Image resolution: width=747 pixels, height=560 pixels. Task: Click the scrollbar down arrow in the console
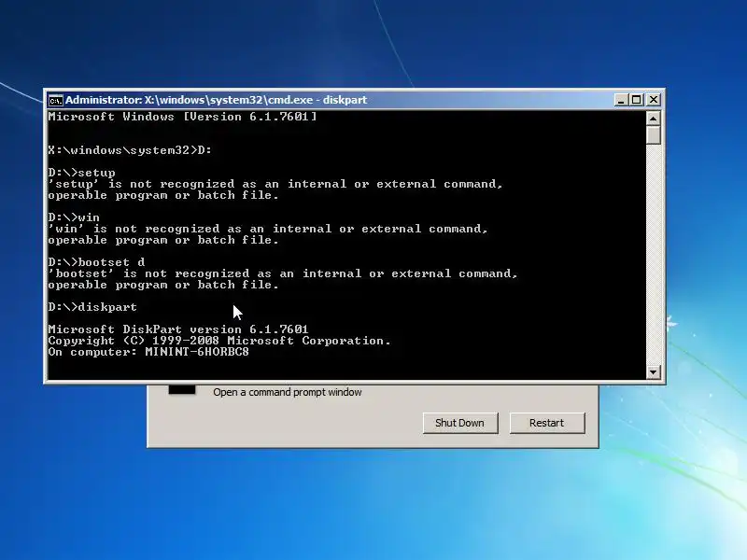653,371
